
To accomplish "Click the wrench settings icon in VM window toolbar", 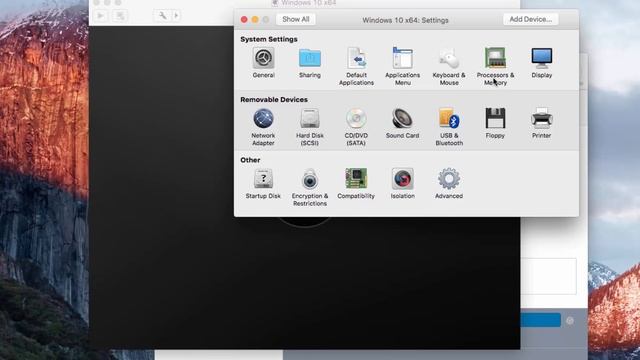I will point(162,16).
